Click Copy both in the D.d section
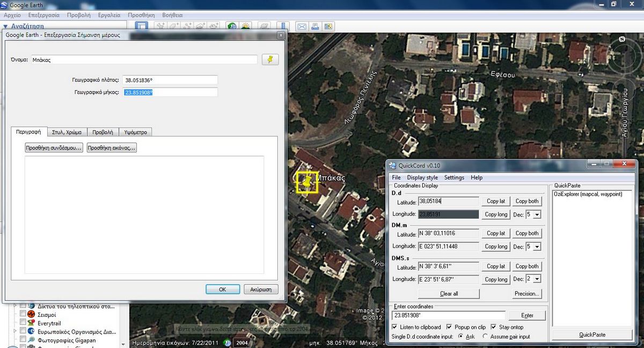 (x=527, y=201)
